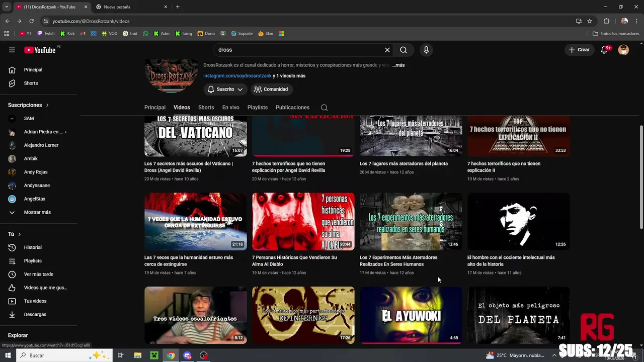This screenshot has width=644, height=362.
Task: Open File Explorer from the taskbar
Action: [x=138, y=355]
